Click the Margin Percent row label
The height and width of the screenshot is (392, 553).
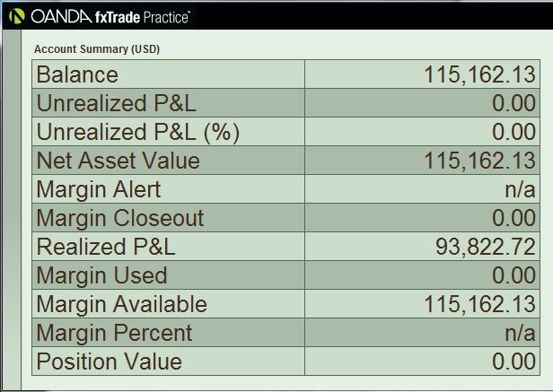pyautogui.click(x=114, y=333)
